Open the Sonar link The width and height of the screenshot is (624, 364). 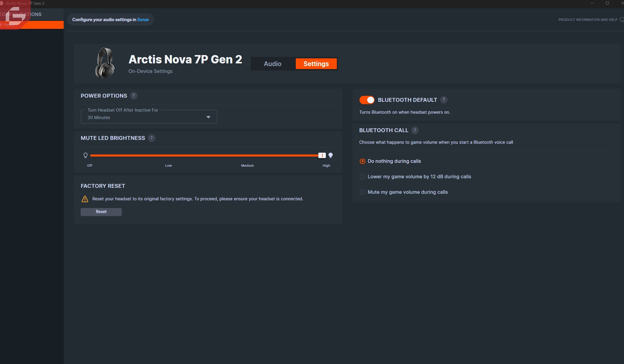[143, 20]
